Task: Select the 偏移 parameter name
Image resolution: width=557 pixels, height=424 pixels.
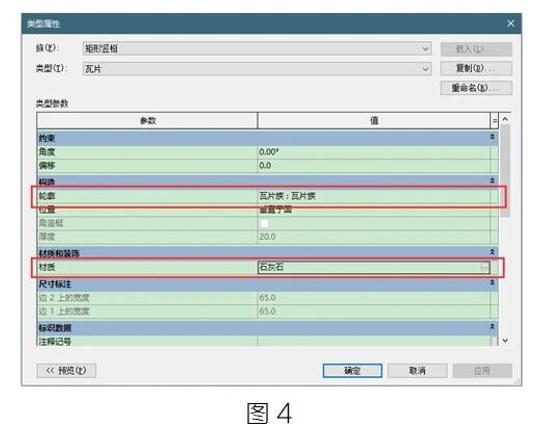Action: click(47, 165)
